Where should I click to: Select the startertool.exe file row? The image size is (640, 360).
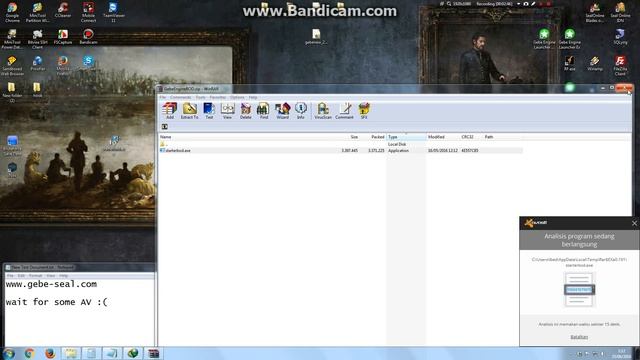[x=341, y=151]
